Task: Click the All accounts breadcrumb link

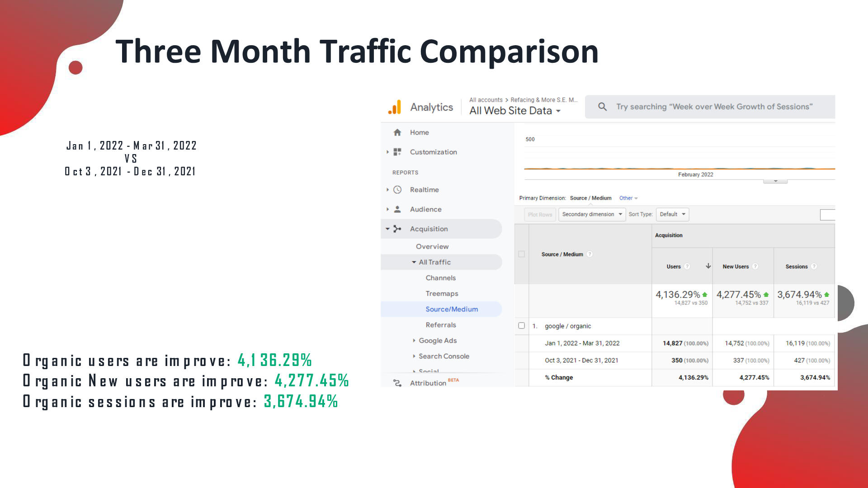Action: pyautogui.click(x=486, y=100)
